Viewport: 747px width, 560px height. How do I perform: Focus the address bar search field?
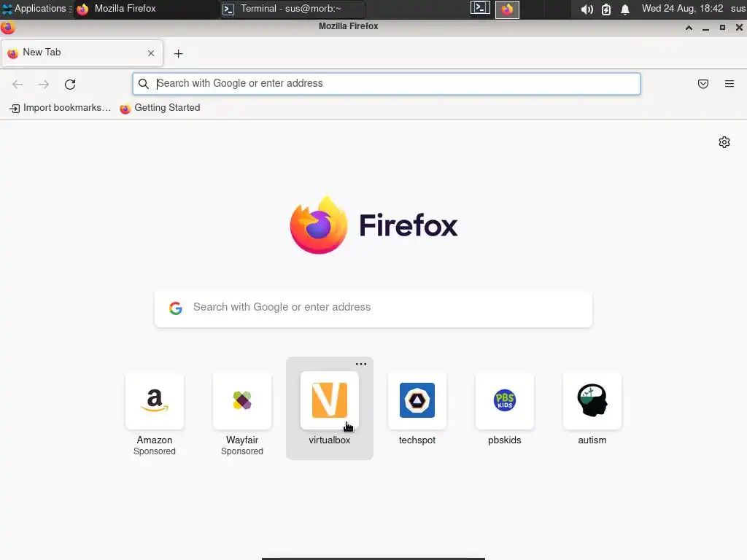[x=387, y=84]
